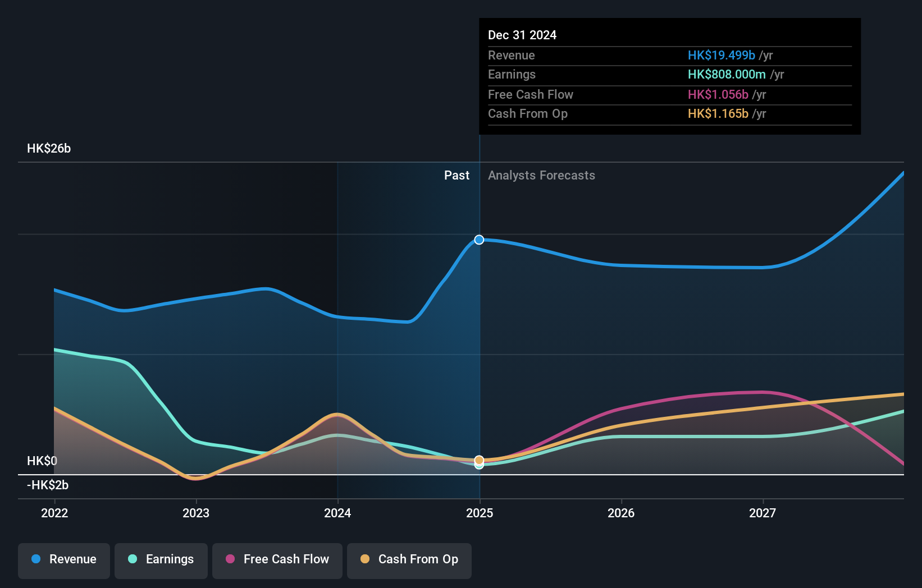Toggle the Earnings series visibility
Screen dimensions: 922x588
pos(161,559)
